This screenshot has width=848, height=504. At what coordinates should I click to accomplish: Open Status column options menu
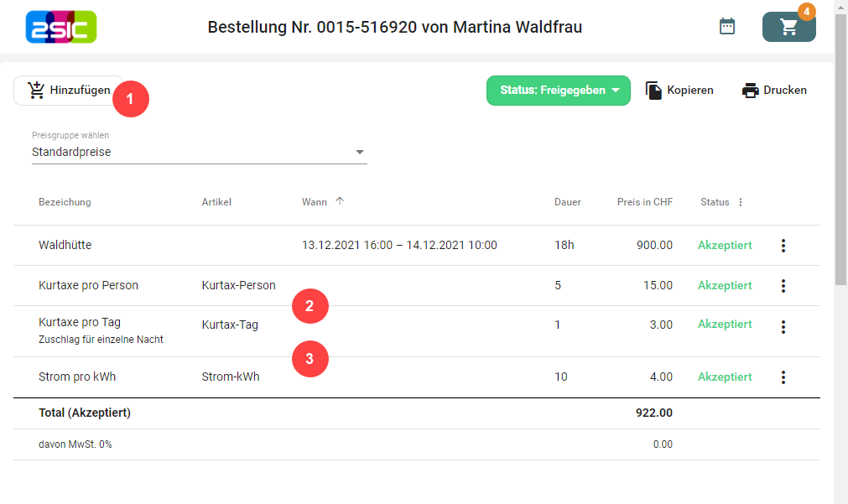[x=741, y=202]
